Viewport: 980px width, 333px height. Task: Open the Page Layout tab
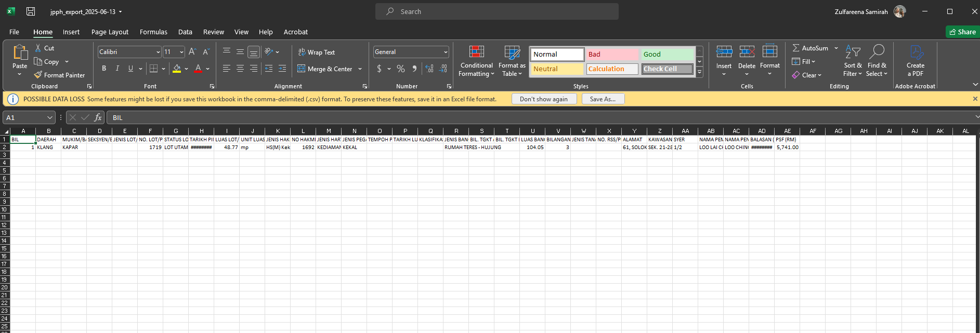pyautogui.click(x=110, y=32)
